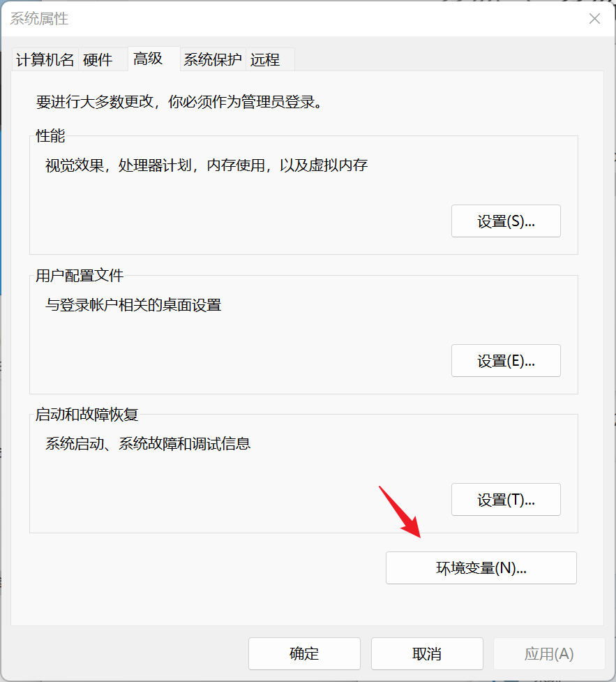Click the 系统属性 title text
Image resolution: width=616 pixels, height=682 pixels.
pyautogui.click(x=39, y=19)
